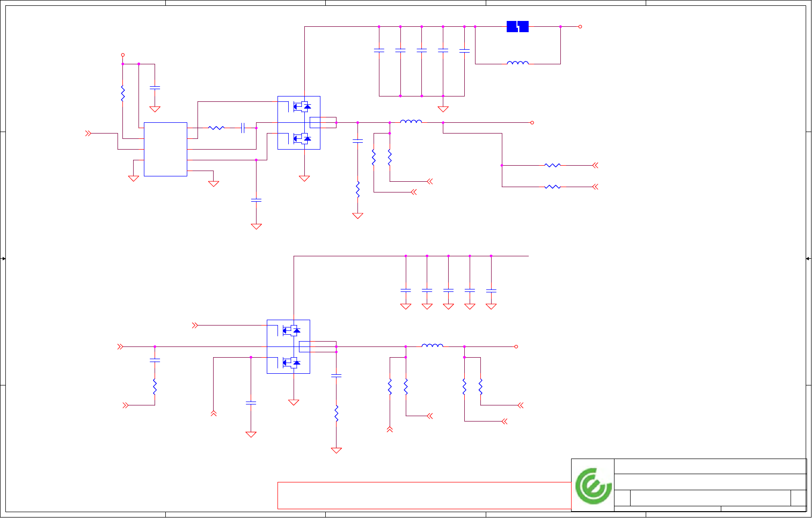Select capacitor on lower package's bottom gate line
Screen dimensions: 812x518
tap(251, 403)
